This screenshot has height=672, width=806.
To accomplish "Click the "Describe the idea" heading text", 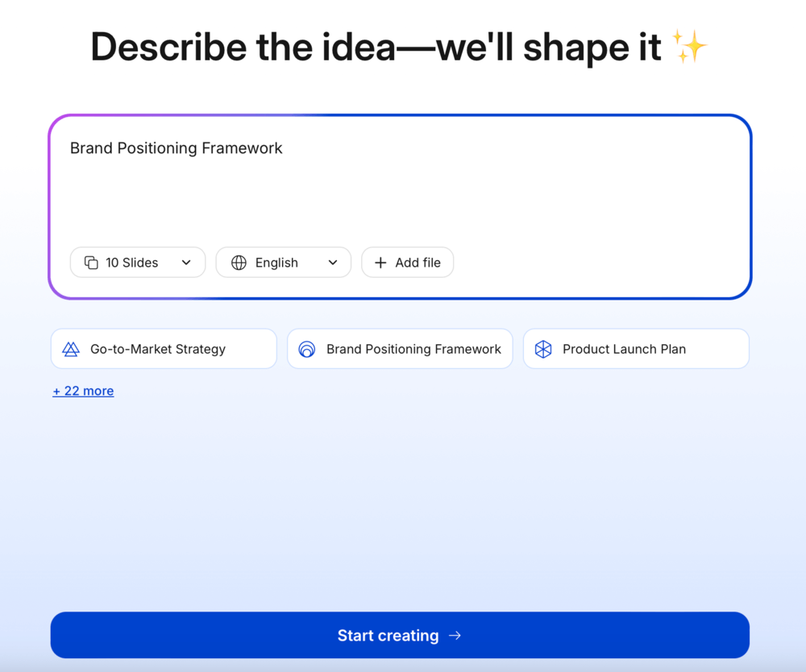I will click(379, 48).
